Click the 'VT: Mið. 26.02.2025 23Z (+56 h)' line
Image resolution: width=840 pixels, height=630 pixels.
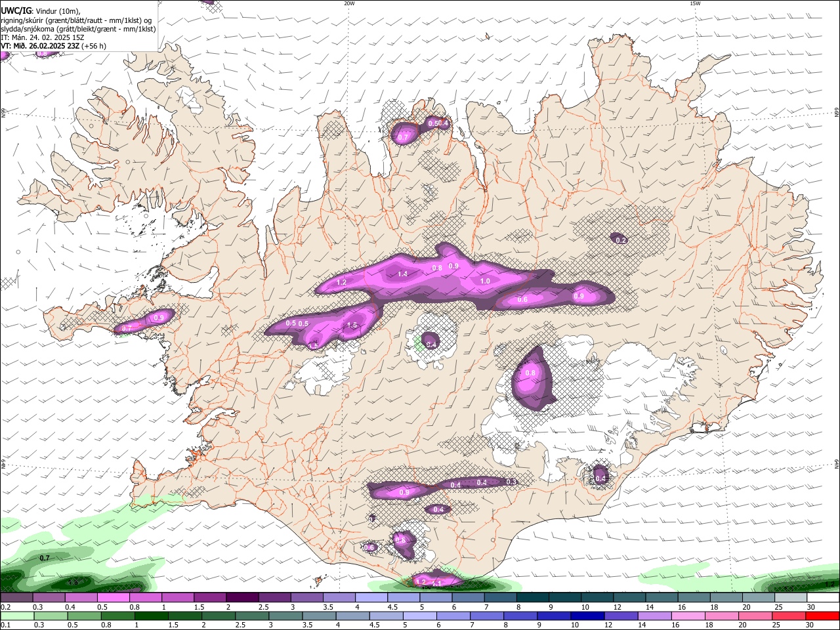[54, 46]
